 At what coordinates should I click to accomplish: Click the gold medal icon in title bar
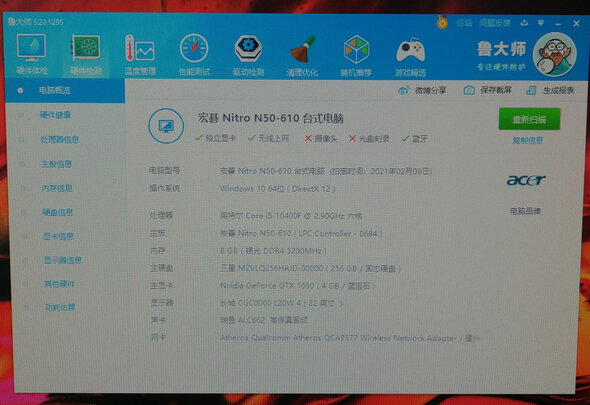pos(442,23)
